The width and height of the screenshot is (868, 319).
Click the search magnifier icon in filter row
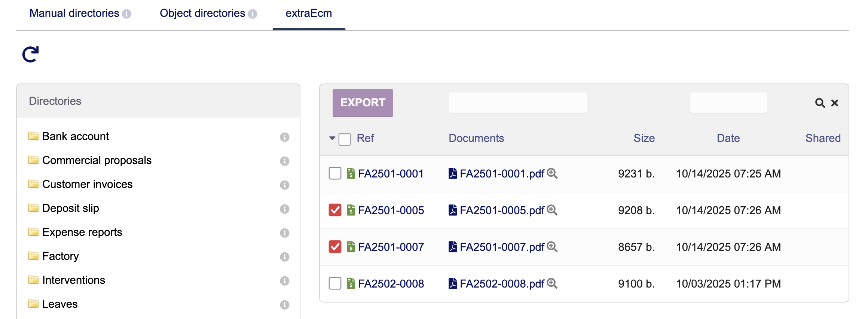pos(820,103)
